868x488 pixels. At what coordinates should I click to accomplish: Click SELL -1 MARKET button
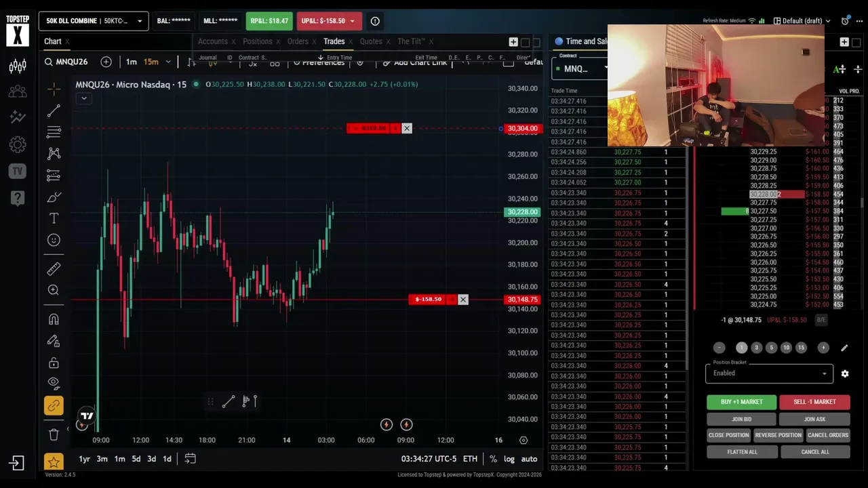point(814,402)
